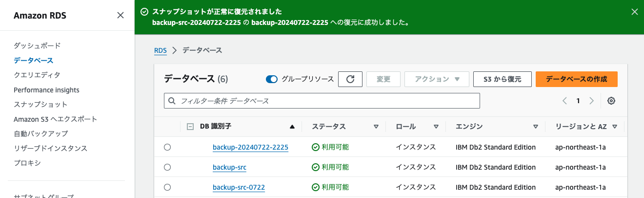Screen dimensions: 644x198
Task: Click the データベースの作成 button
Action: (577, 79)
